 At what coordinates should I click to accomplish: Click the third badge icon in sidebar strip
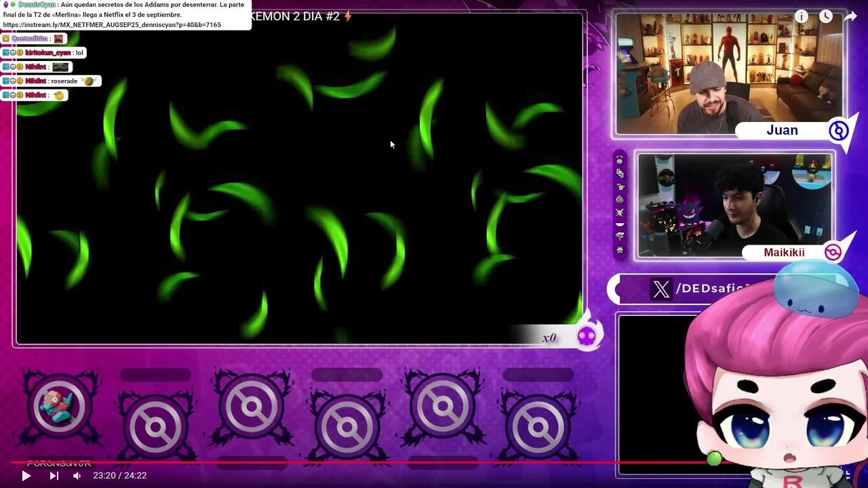pyautogui.click(x=619, y=186)
